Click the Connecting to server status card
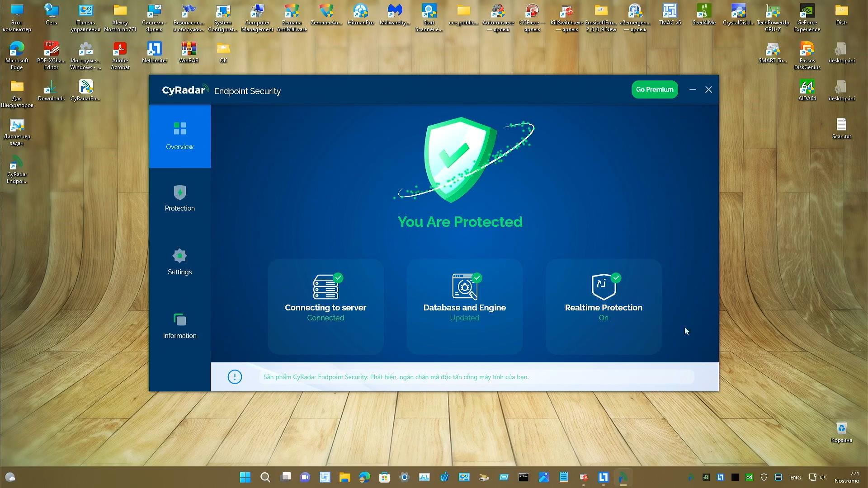The width and height of the screenshot is (868, 488). pos(325,306)
